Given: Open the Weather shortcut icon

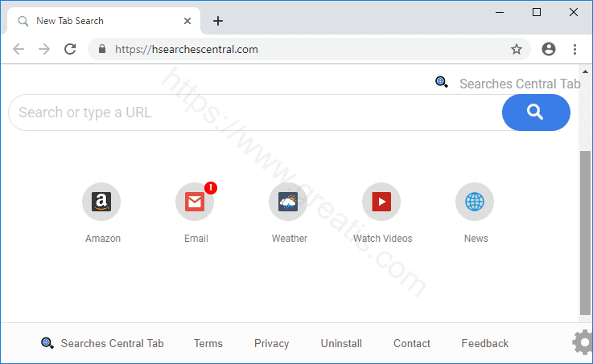Looking at the screenshot, I should pos(288,202).
